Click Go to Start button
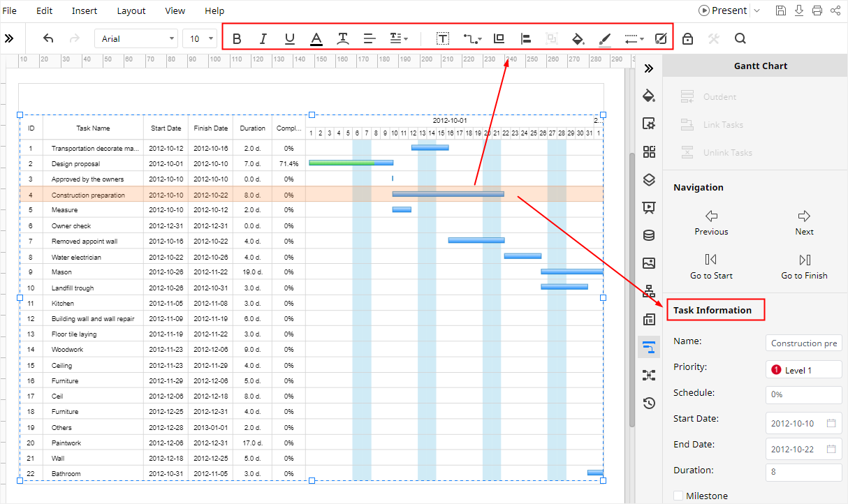This screenshot has height=504, width=848. [x=711, y=267]
